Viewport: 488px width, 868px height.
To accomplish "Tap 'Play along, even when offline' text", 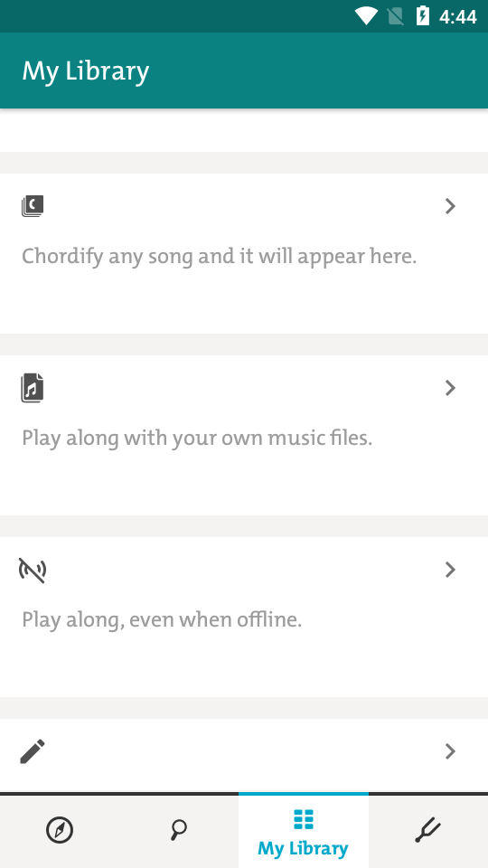I will coord(162,620).
